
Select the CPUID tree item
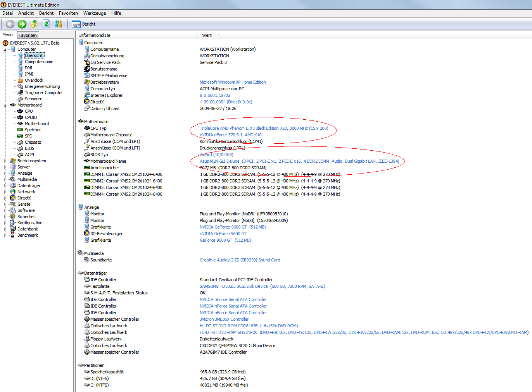pos(31,117)
